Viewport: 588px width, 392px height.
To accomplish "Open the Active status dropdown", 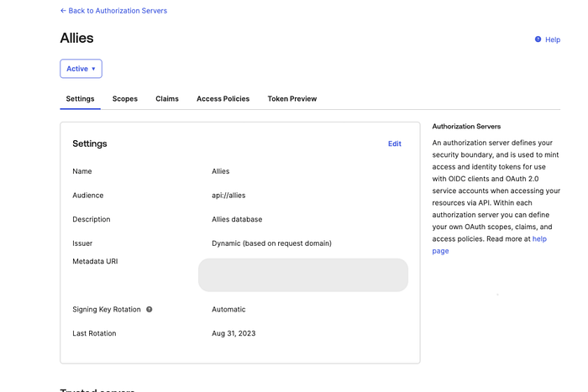I will [81, 69].
